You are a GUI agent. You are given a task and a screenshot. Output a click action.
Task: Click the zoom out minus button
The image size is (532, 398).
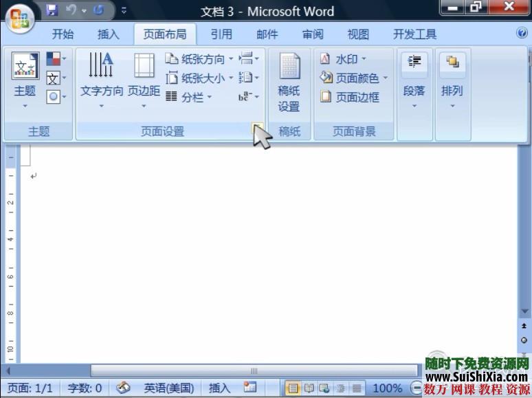coord(417,387)
